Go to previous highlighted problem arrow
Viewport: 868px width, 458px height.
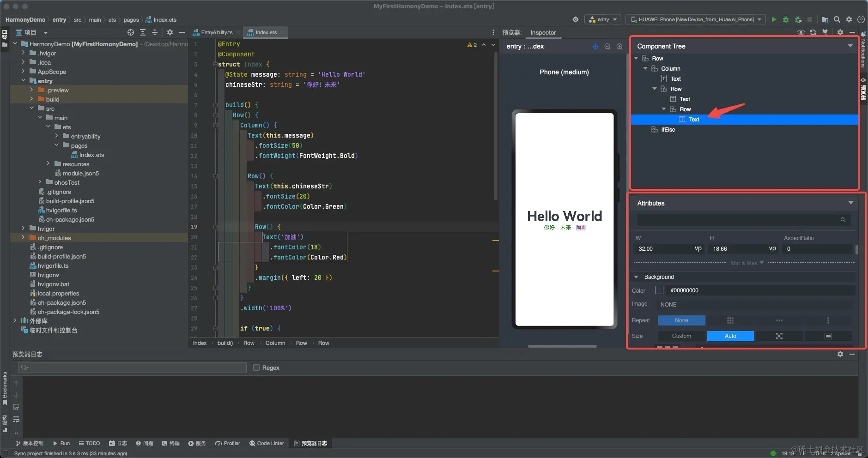484,45
